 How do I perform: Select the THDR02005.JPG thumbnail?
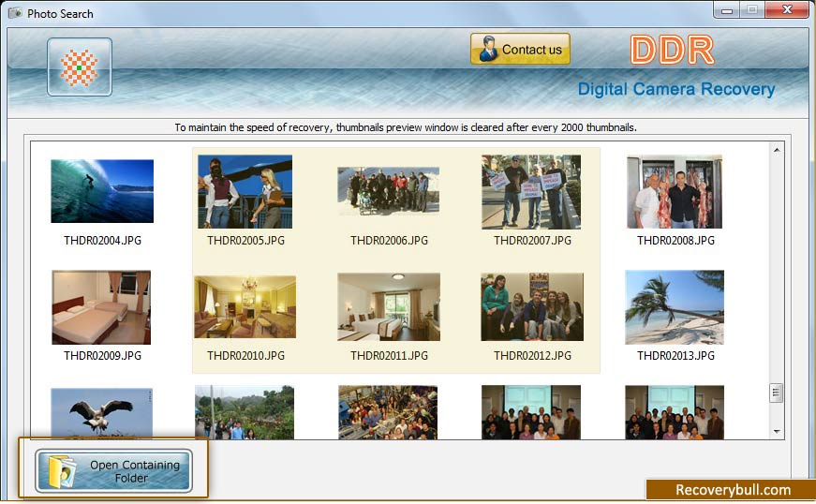coord(245,191)
